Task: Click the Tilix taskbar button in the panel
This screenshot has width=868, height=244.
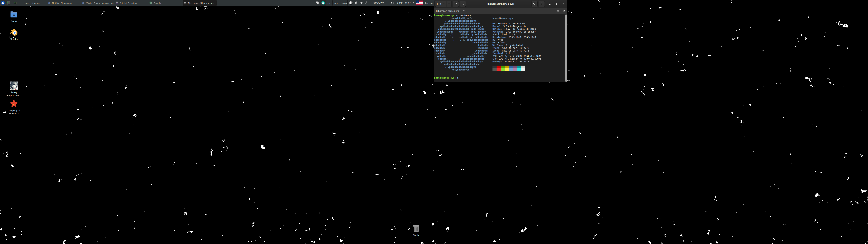Action: [x=200, y=3]
